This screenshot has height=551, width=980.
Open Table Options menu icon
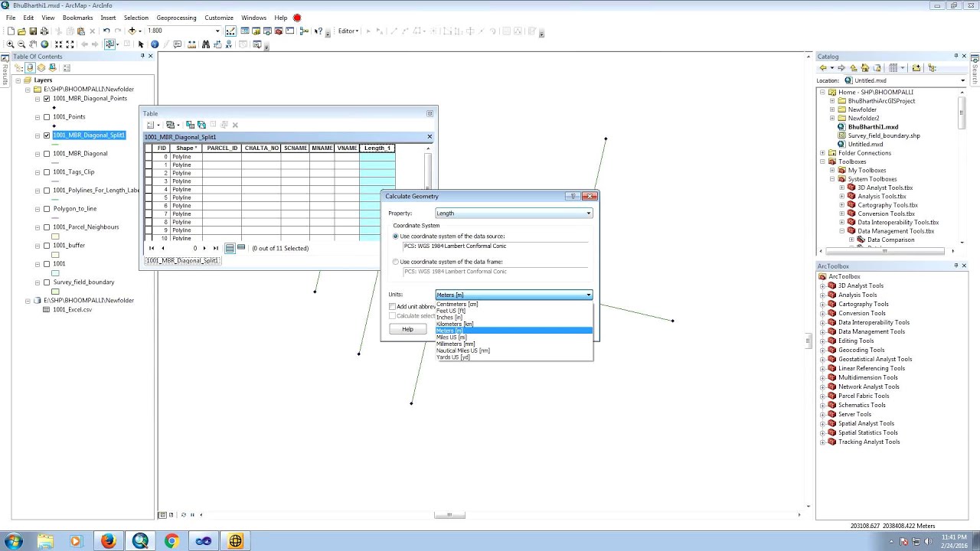(x=152, y=125)
